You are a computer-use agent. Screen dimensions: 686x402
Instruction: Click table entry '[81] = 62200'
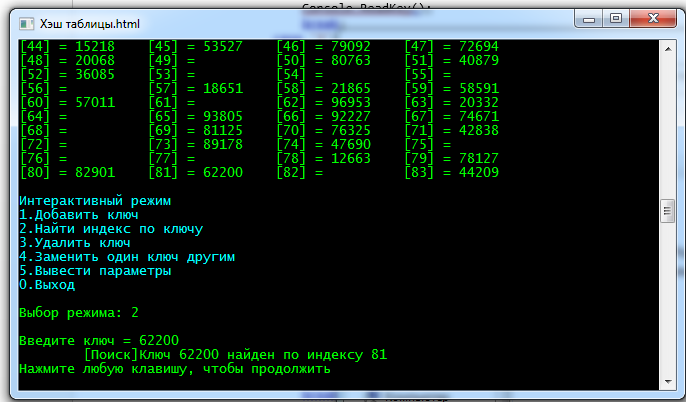point(195,172)
